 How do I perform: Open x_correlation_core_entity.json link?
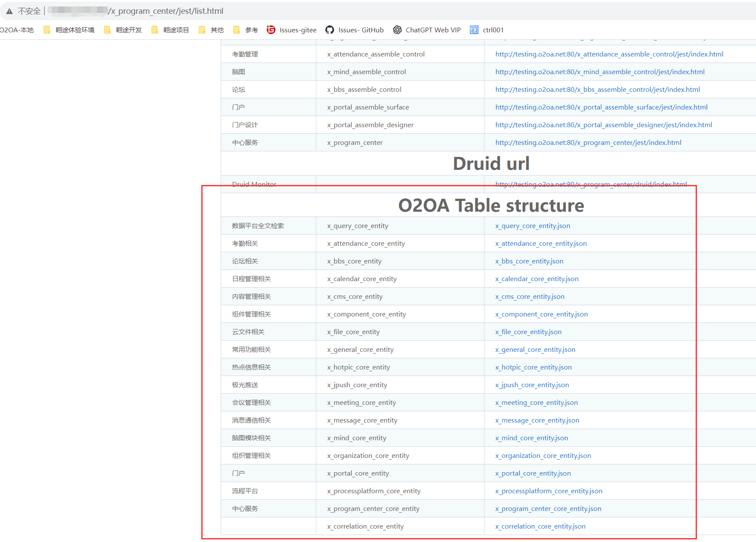540,526
